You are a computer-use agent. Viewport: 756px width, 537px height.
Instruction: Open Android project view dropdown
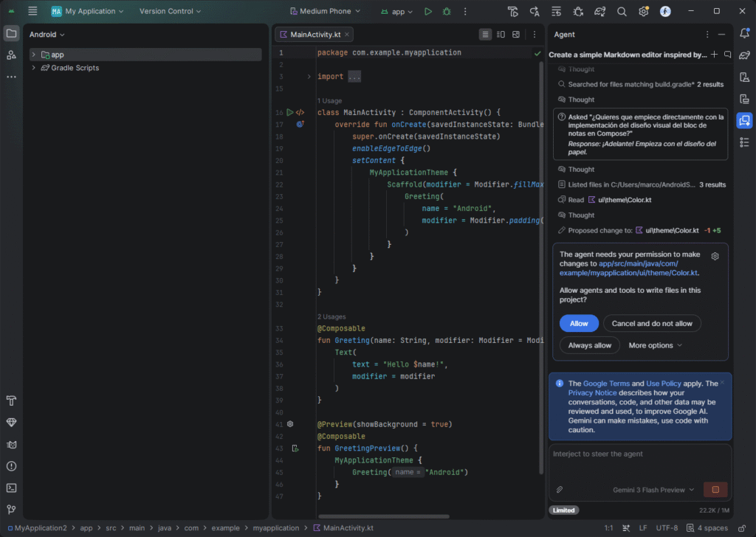pos(47,34)
